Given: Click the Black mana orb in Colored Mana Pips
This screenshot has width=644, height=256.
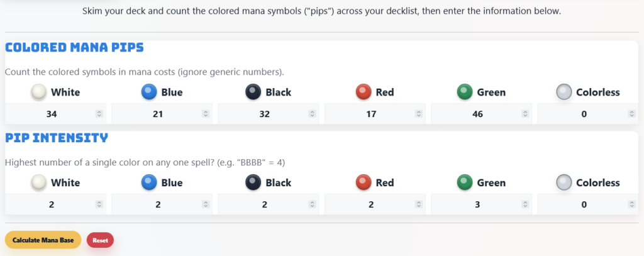Looking at the screenshot, I should pyautogui.click(x=253, y=92).
